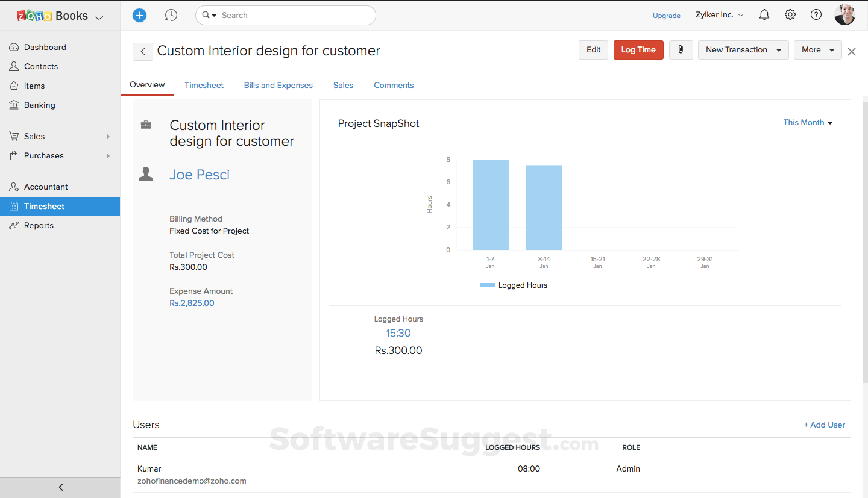Image resolution: width=868 pixels, height=498 pixels.
Task: Add a user with the Add User link
Action: [x=824, y=425]
